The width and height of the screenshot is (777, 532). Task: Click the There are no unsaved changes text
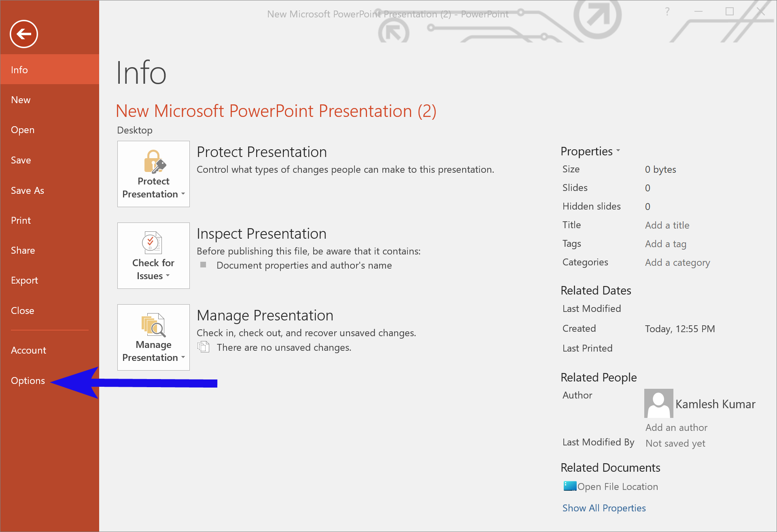pyautogui.click(x=284, y=348)
